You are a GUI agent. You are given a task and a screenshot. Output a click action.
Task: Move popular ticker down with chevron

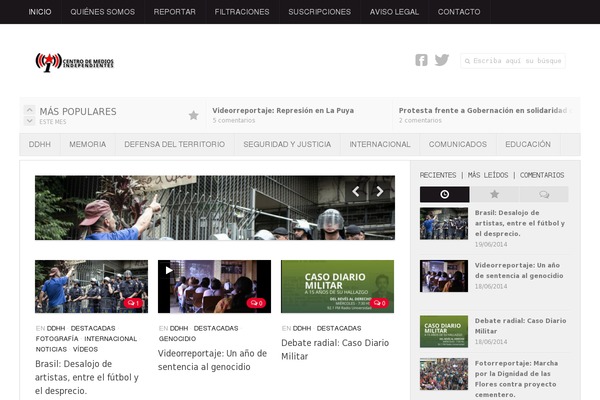29,121
